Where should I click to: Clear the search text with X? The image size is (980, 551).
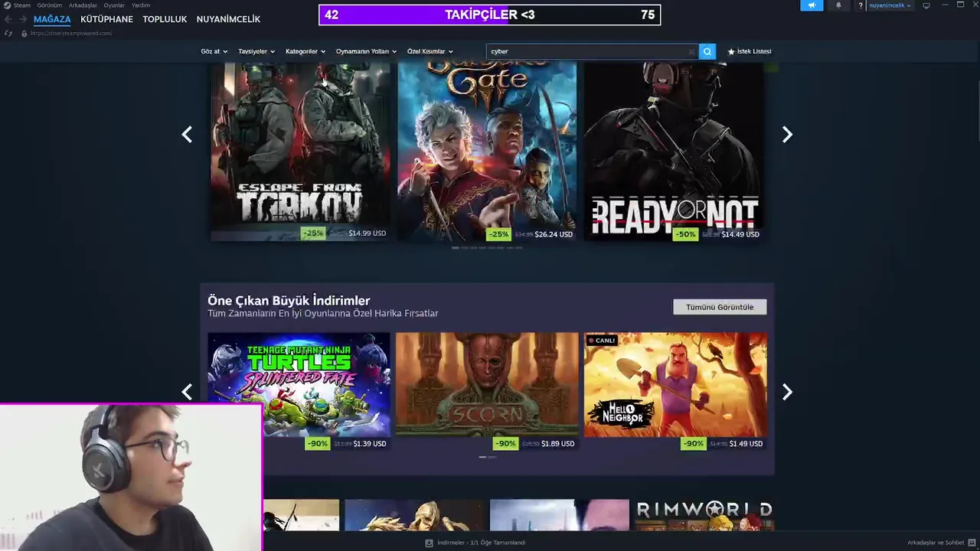691,51
